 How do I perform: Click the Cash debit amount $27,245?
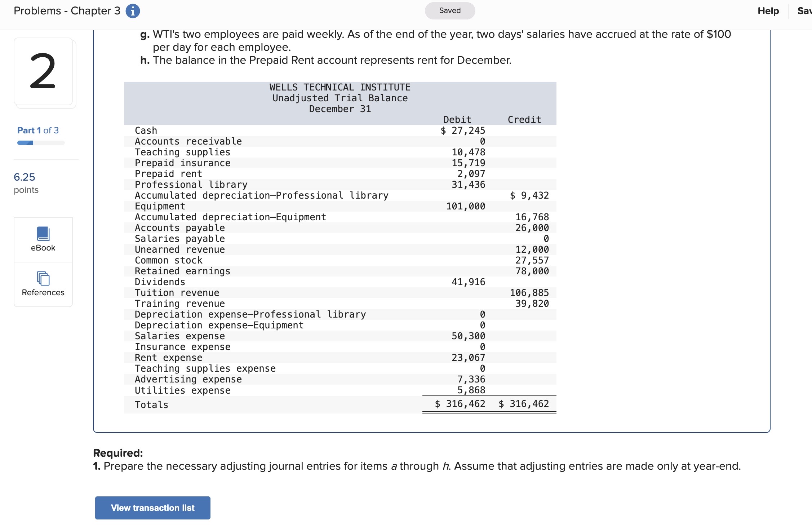pos(463,130)
